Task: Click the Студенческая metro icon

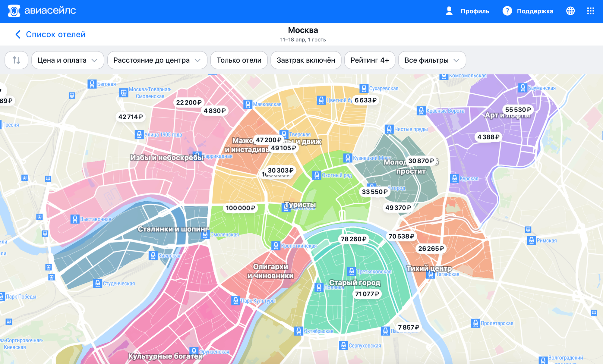Action: [x=97, y=284]
